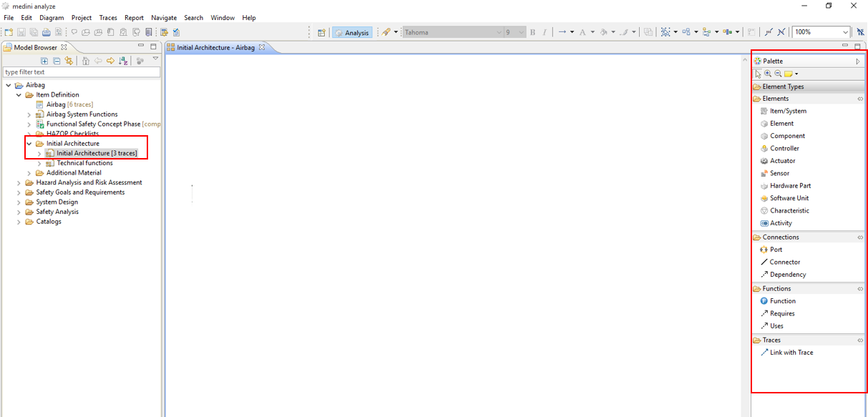Toggle Bold text formatting
868x417 pixels.
(x=532, y=32)
